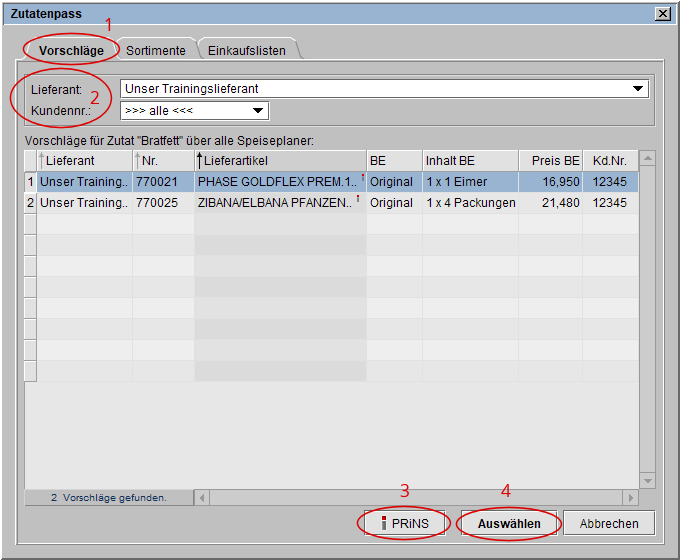
Task: Expand the Lieferant dropdown
Action: coord(638,89)
